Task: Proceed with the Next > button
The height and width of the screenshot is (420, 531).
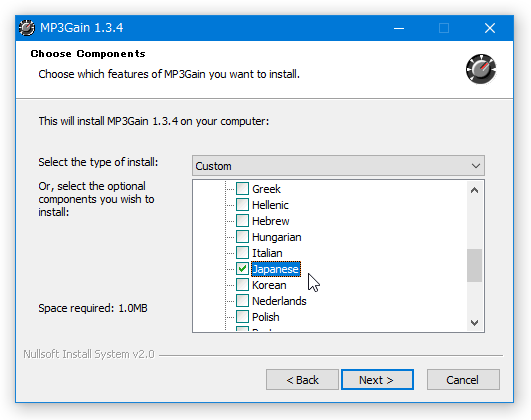Action: coord(377,380)
